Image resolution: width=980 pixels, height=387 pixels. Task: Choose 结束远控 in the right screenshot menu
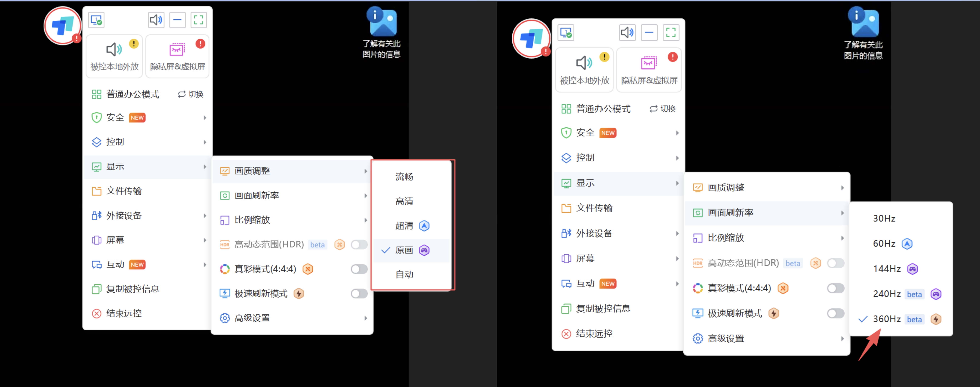coord(619,334)
